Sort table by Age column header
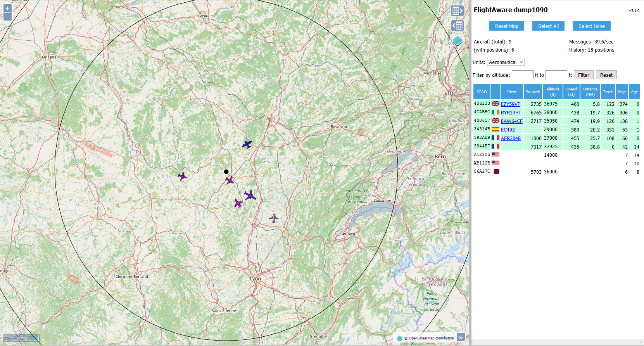The image size is (644, 346). 634,92
